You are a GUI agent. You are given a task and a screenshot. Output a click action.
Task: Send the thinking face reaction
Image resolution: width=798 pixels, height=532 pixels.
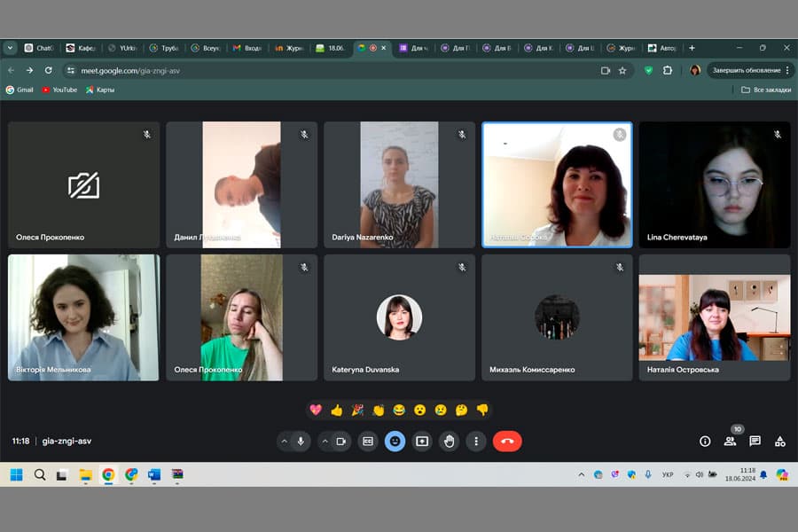[462, 410]
